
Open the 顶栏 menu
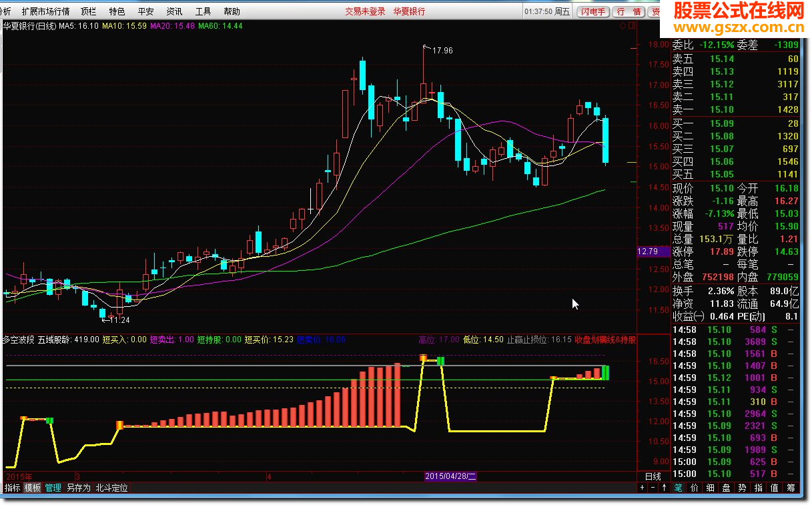(88, 11)
